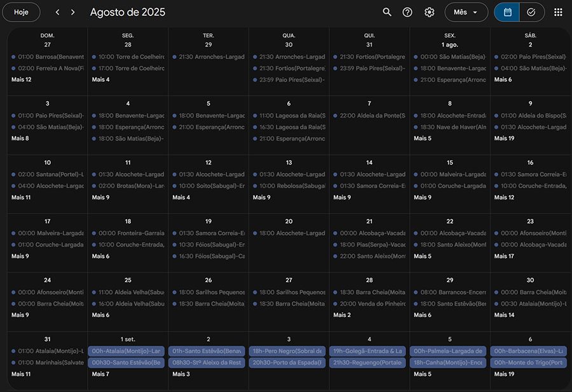Open all-day event 00h-Palmela-Largada
Screen dimensions: 572x392
point(448,351)
